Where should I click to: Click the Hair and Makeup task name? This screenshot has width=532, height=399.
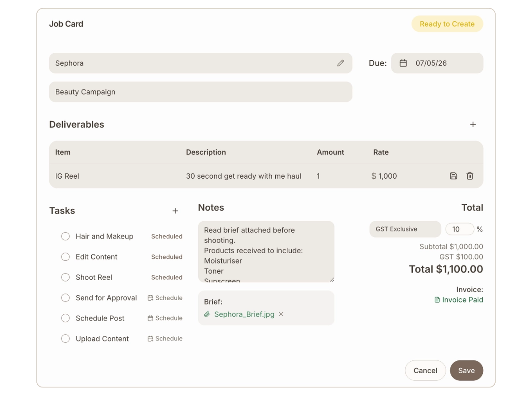click(x=104, y=236)
